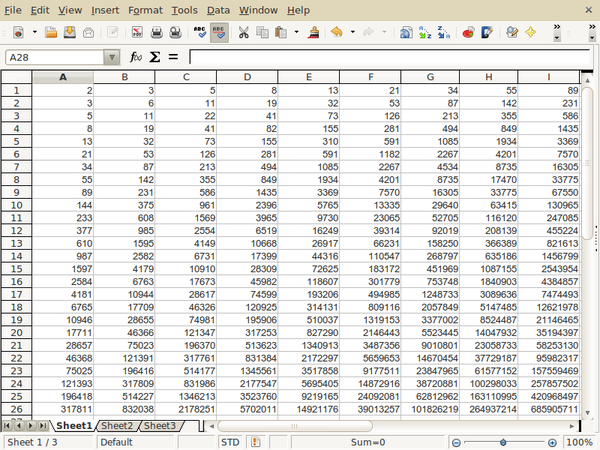Click the 100% zoom level field
This screenshot has height=450, width=600.
tap(580, 442)
